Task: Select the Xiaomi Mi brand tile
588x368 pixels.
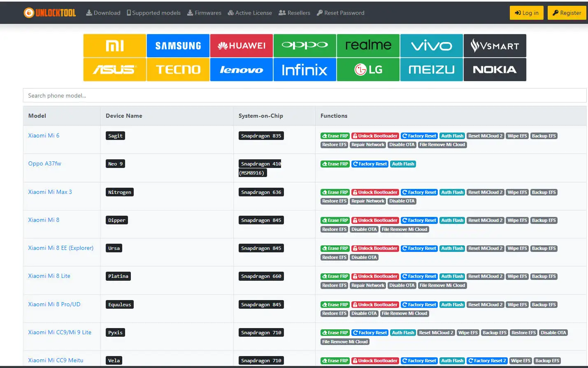Action: [115, 46]
